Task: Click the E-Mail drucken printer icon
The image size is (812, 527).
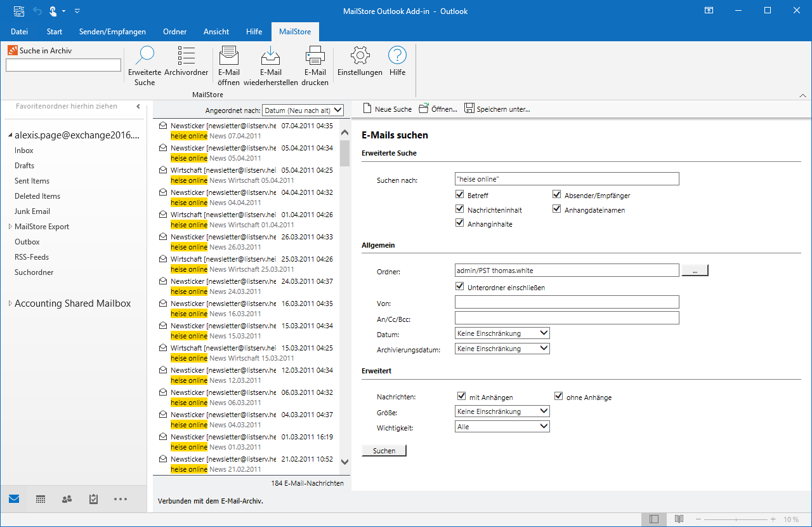Action: click(315, 57)
